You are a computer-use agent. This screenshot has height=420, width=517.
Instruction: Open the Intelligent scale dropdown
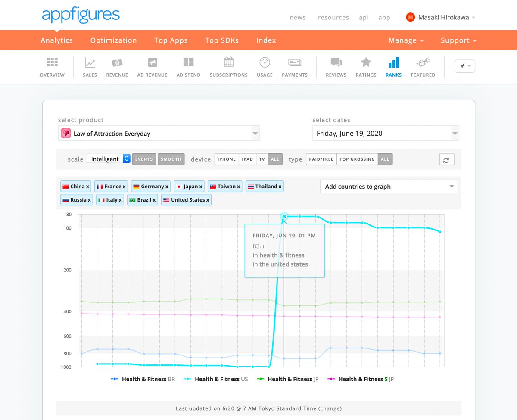click(109, 159)
